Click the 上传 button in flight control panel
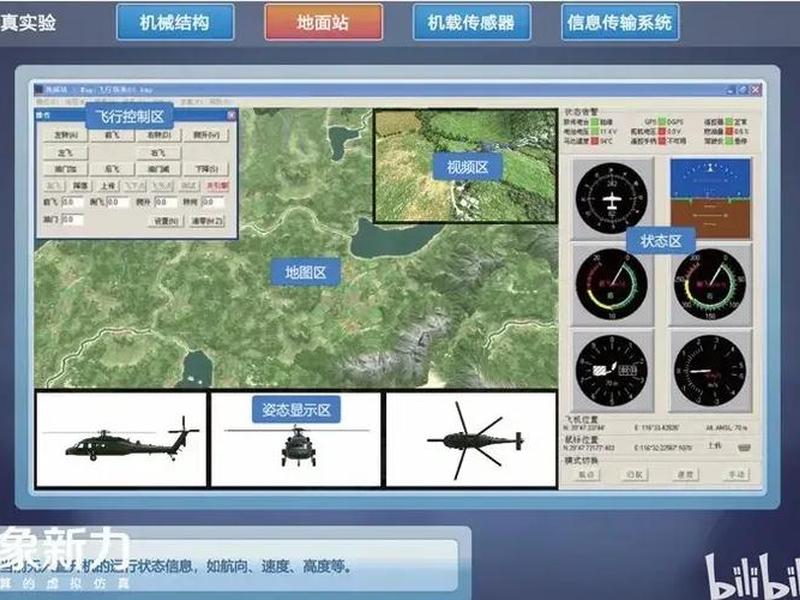This screenshot has width=800, height=600. click(108, 186)
